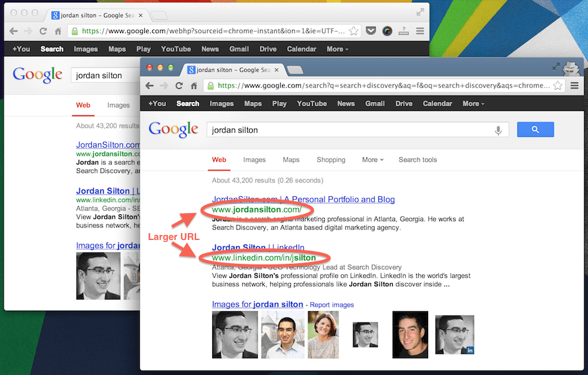Expand the black bar More menu in back window
588x375 pixels.
pos(338,49)
